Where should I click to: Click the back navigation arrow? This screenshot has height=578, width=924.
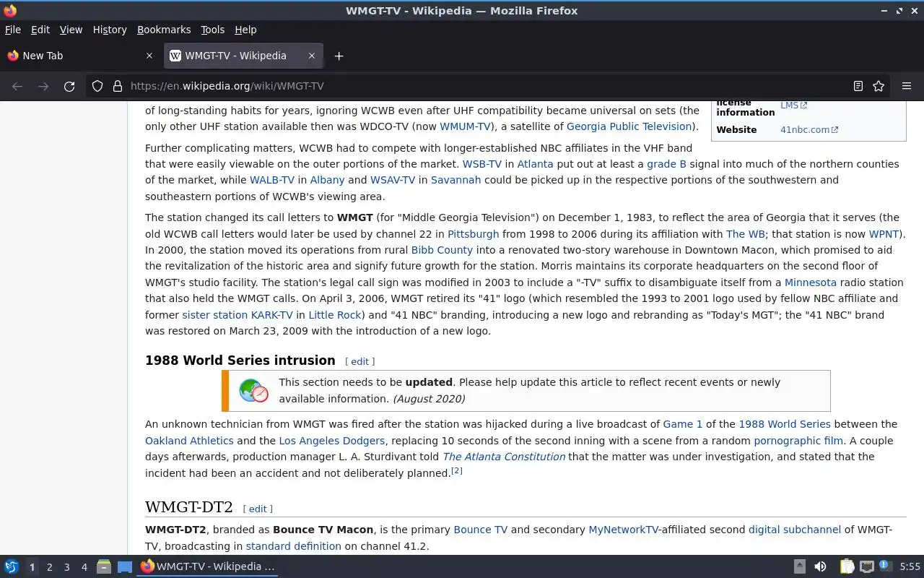coord(17,86)
